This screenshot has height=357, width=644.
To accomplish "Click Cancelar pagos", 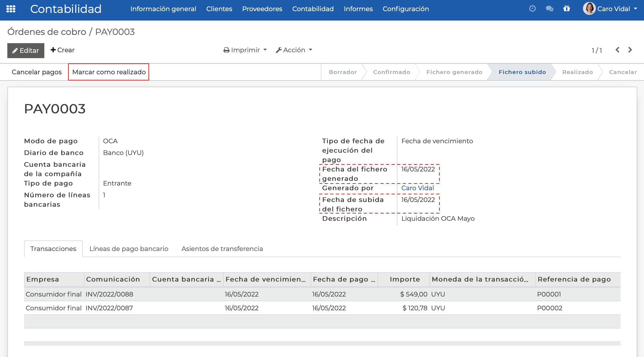I will (x=37, y=72).
